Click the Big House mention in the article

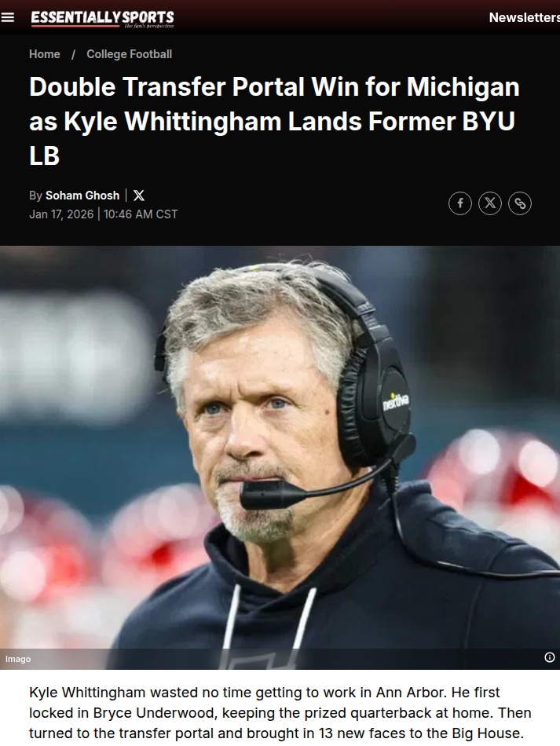pos(485,735)
